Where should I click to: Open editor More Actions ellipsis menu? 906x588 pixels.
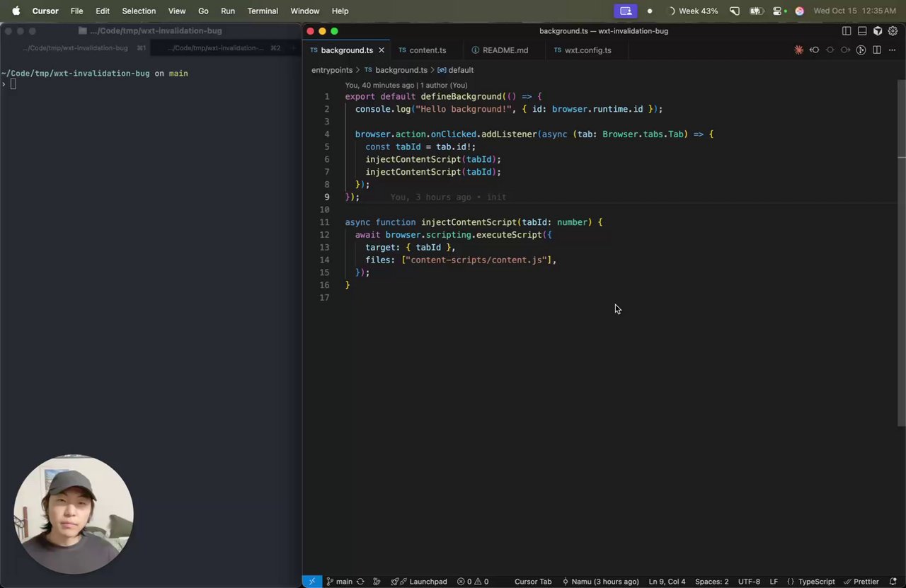coord(892,50)
